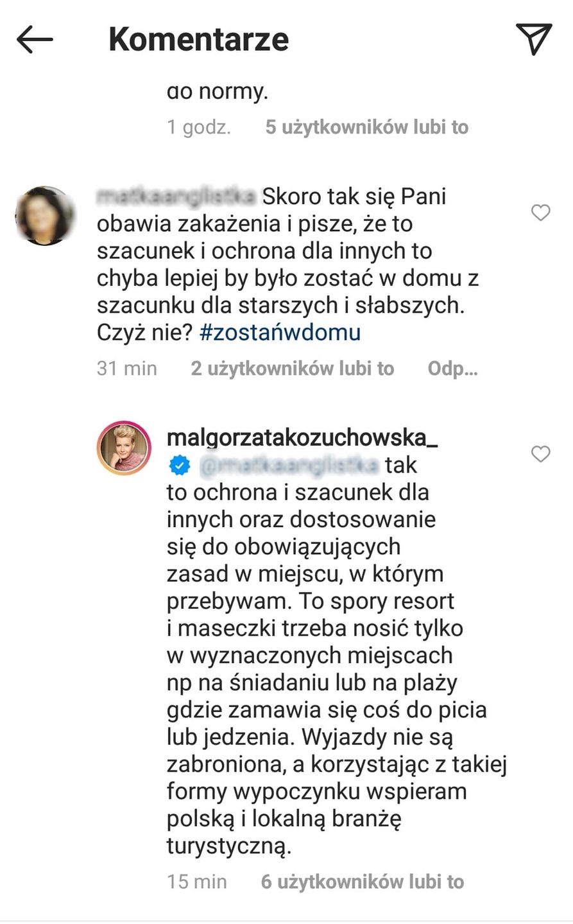Viewport: 573px width, 924px height.
Task: Tap the '1 godz.' timestamp
Action: pyautogui.click(x=199, y=127)
